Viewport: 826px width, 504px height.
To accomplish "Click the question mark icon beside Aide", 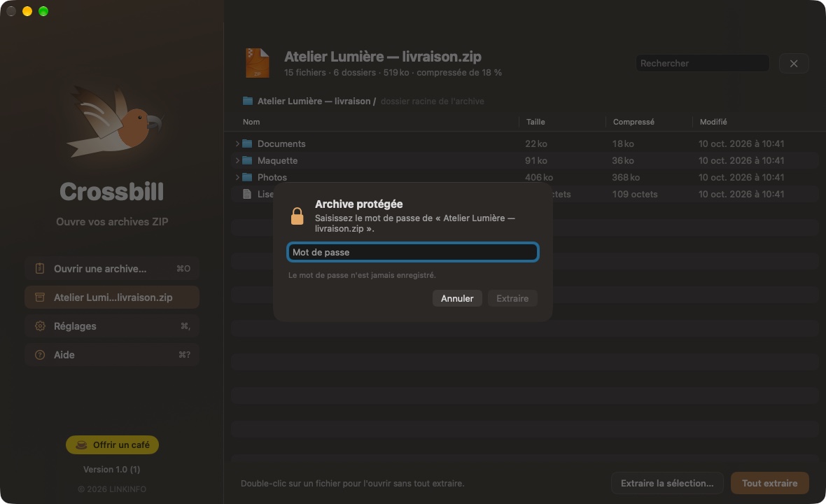I will click(x=39, y=355).
